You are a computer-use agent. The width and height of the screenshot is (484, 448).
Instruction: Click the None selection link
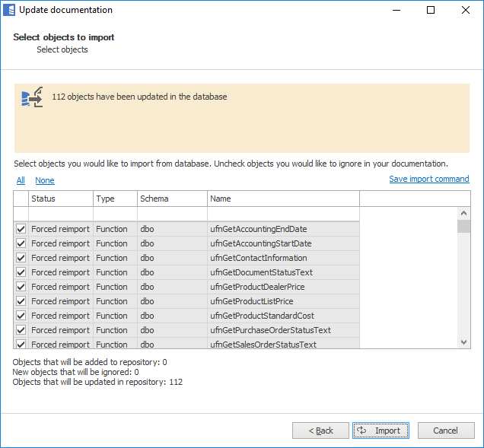pos(45,180)
